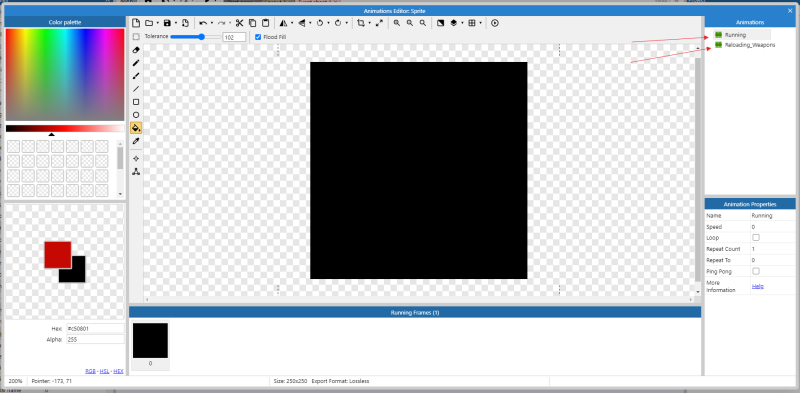This screenshot has width=800, height=393.
Task: Open the crop tool dropdown arrow
Action: pos(369,23)
